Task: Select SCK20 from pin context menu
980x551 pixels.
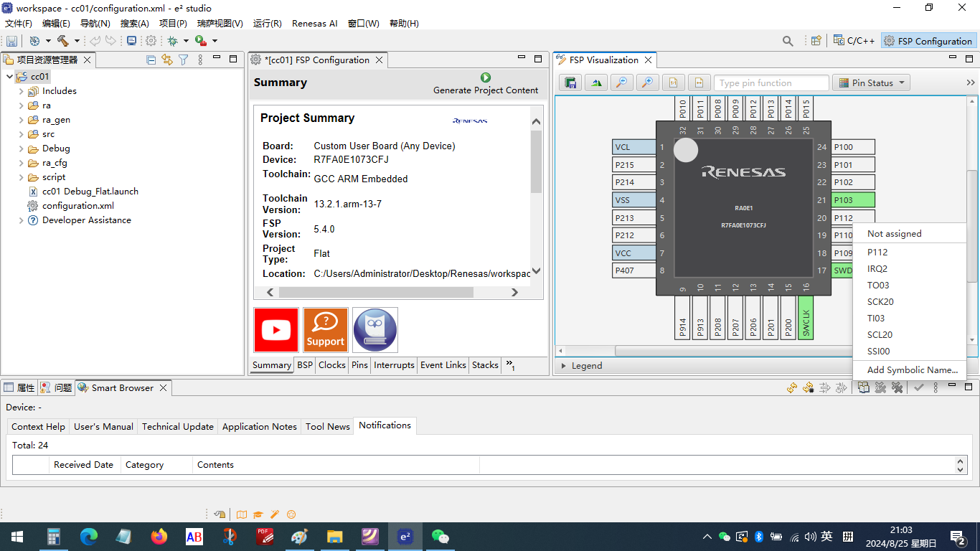Action: (880, 302)
